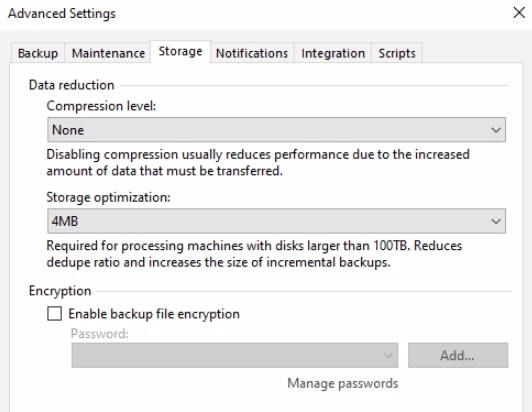The width and height of the screenshot is (532, 412).
Task: Open the disabled Password dropdown
Action: point(235,355)
